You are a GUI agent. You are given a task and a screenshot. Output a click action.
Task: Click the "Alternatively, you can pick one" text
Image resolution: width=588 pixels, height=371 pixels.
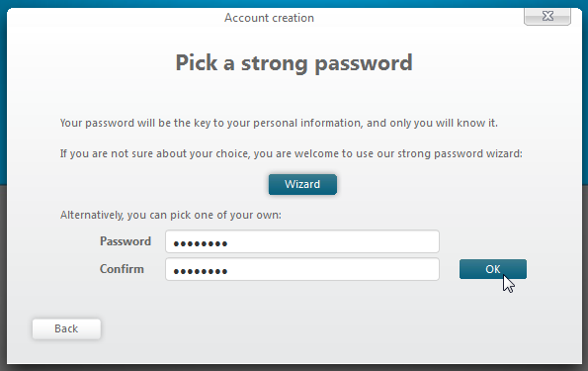click(x=171, y=215)
